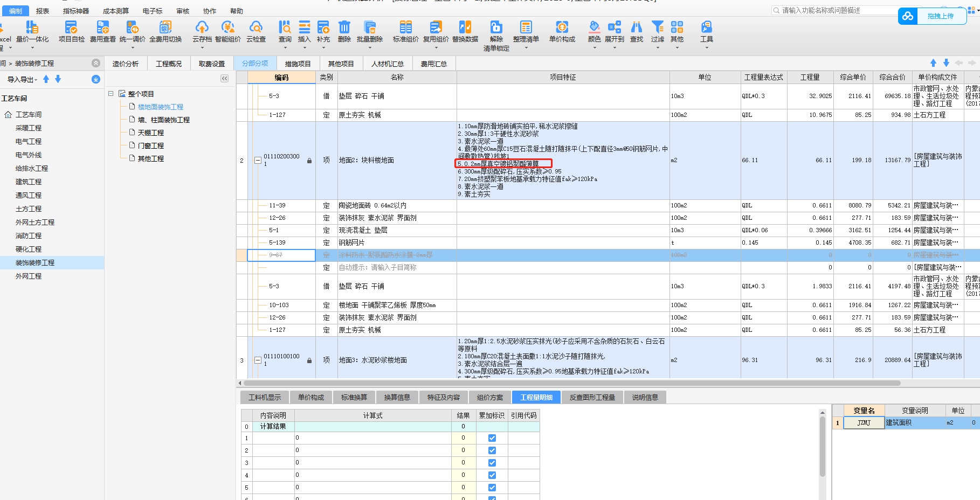Open 复用组价 reuse pricing

point(436,31)
